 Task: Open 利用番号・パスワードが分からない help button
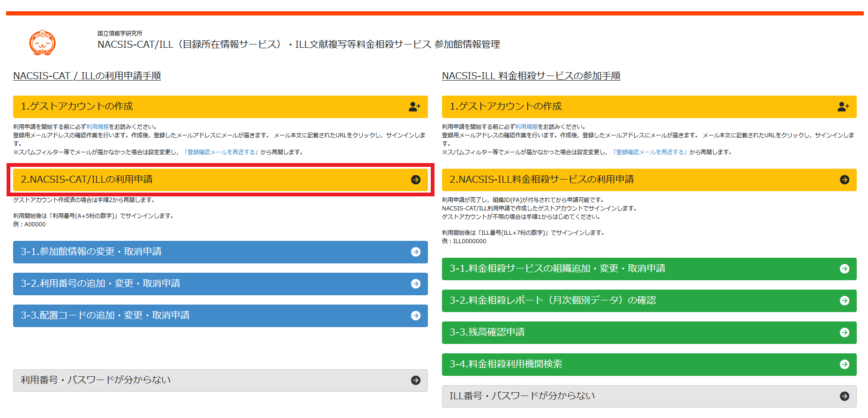tap(220, 381)
